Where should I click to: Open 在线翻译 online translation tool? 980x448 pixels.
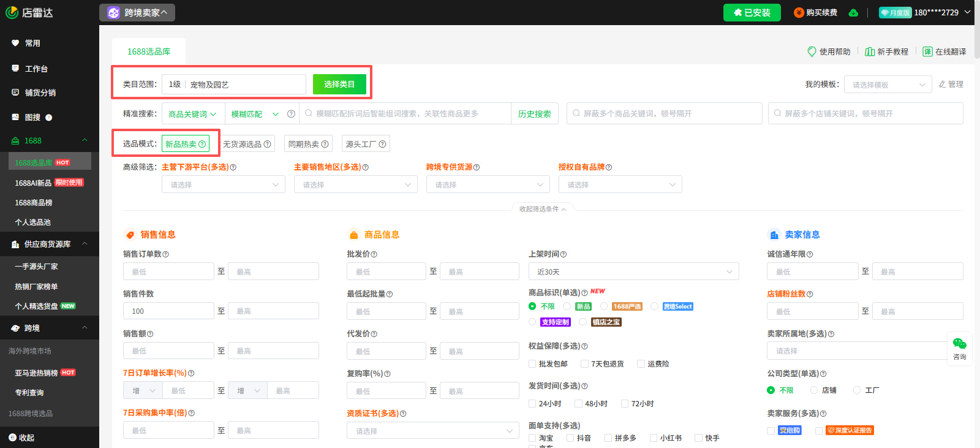pos(927,51)
